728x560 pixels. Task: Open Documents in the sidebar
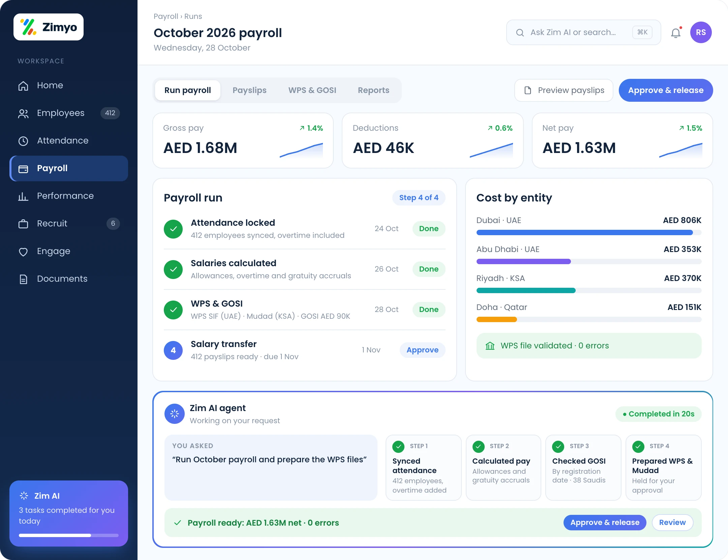tap(69, 279)
